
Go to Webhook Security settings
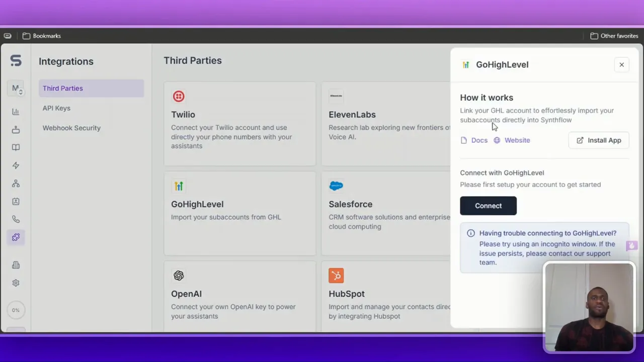click(x=71, y=128)
